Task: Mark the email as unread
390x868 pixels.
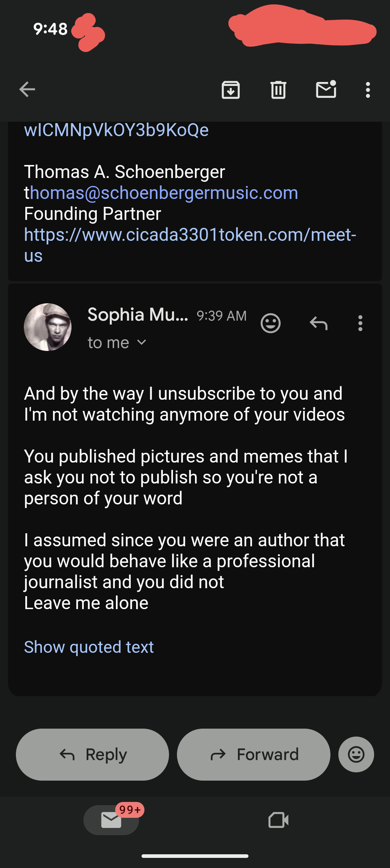Action: 326,90
